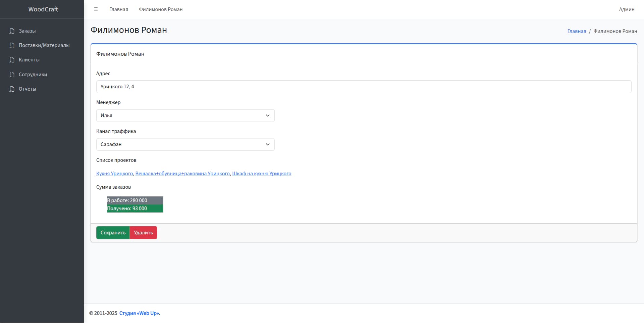Viewport: 644px width, 323px height.
Task: Open Вешалка+обувница+раковина Урицкого project link
Action: (182, 174)
